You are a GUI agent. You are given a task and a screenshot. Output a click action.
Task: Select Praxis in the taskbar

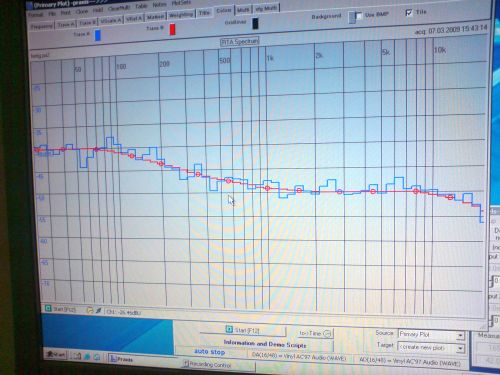tap(122, 359)
